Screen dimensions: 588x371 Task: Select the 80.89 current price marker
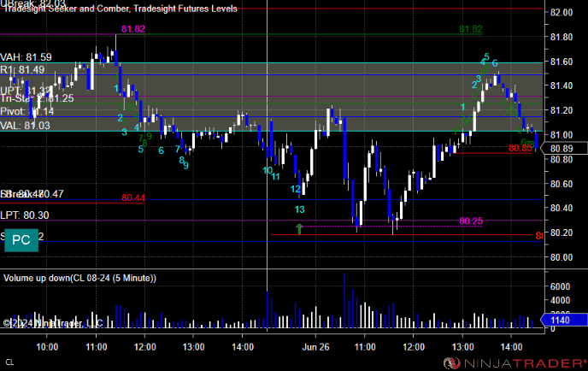point(563,149)
